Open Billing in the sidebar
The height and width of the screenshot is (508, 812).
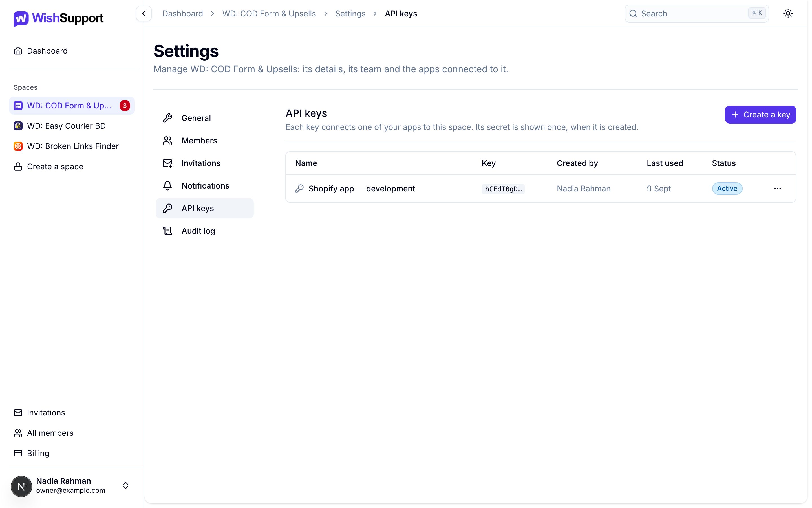coord(72,453)
